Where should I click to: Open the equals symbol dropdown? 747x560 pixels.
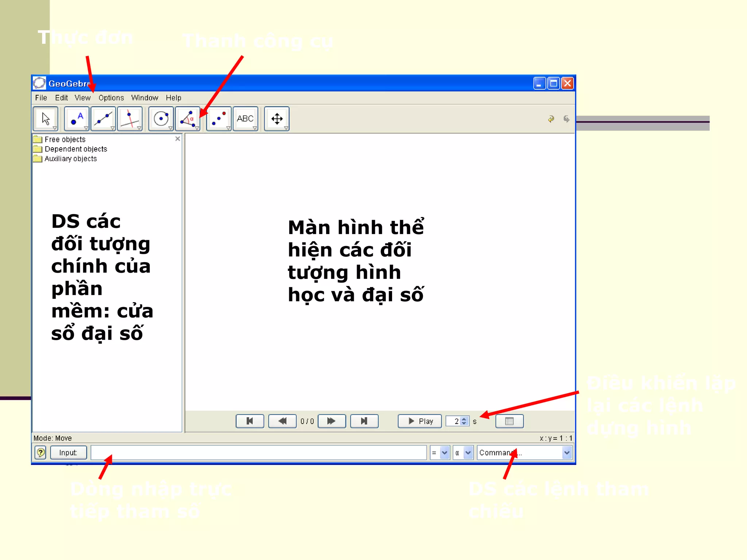pos(444,452)
